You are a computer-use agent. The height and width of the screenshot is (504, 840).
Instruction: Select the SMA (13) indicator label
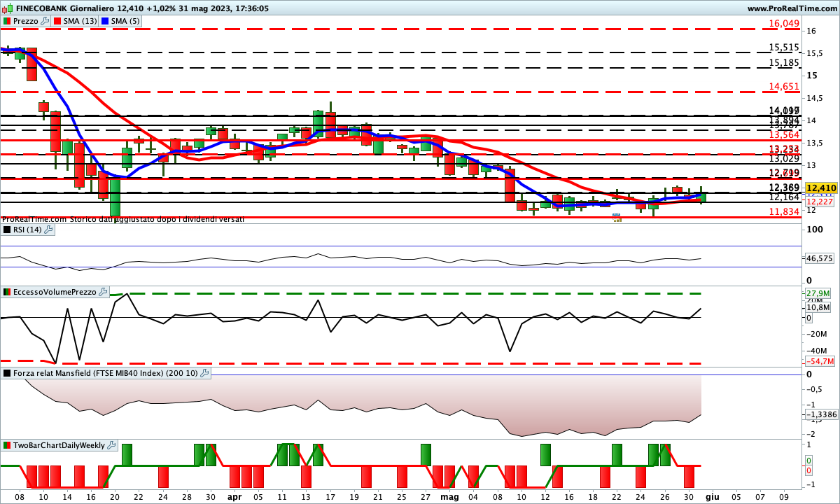point(80,21)
